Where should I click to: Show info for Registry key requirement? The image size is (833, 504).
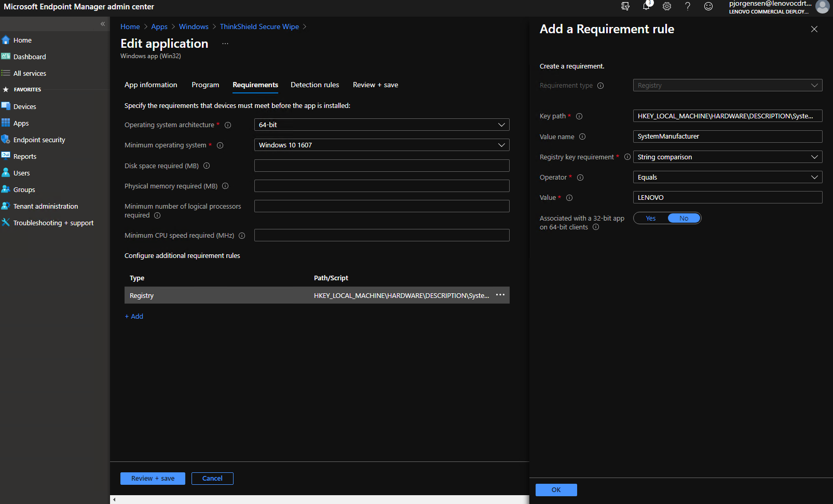(627, 157)
